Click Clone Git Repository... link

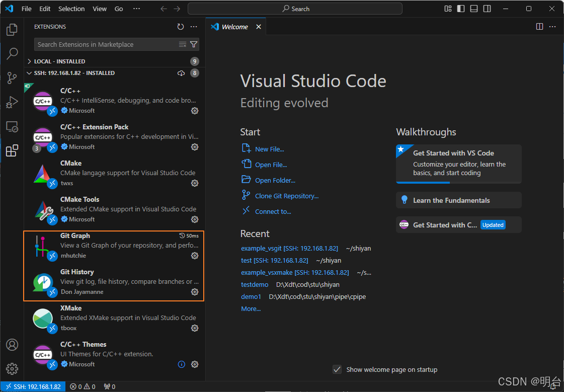click(287, 196)
